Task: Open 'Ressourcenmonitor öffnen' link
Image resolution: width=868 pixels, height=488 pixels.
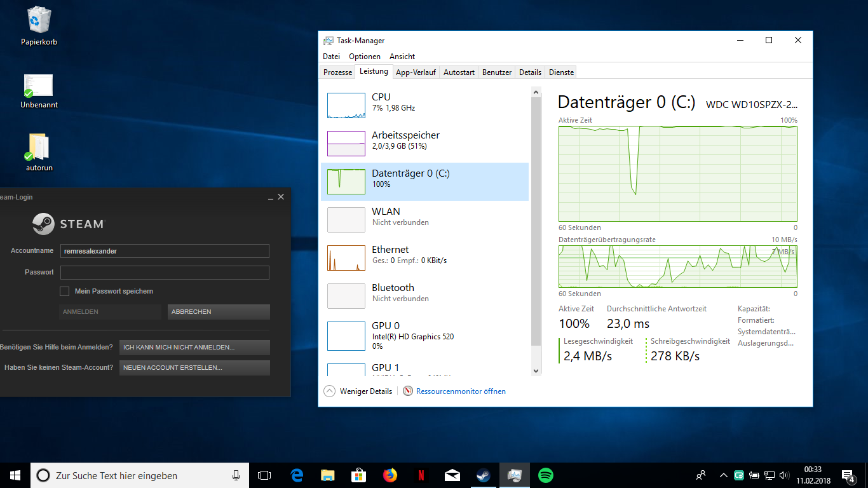Action: (x=461, y=391)
